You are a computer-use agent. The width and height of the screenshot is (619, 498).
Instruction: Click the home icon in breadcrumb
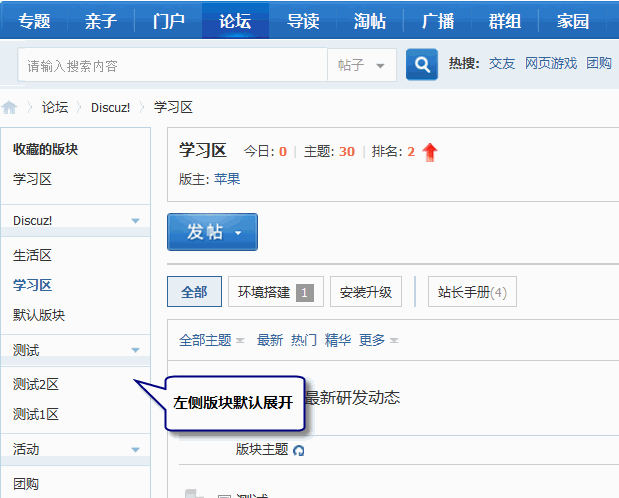[10, 107]
